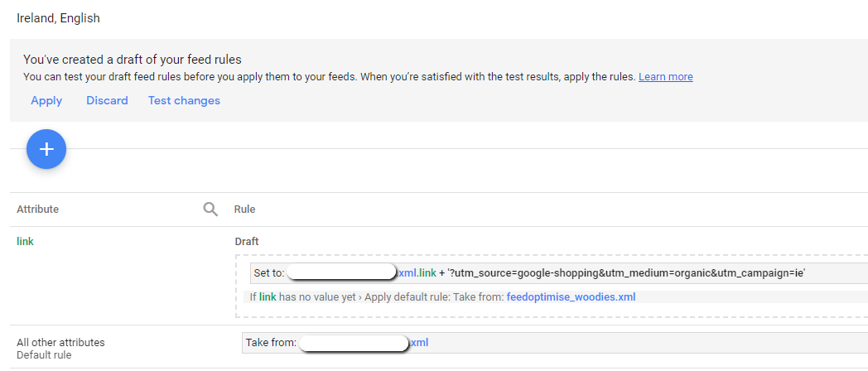Discard the draft feed rules

pyautogui.click(x=107, y=100)
